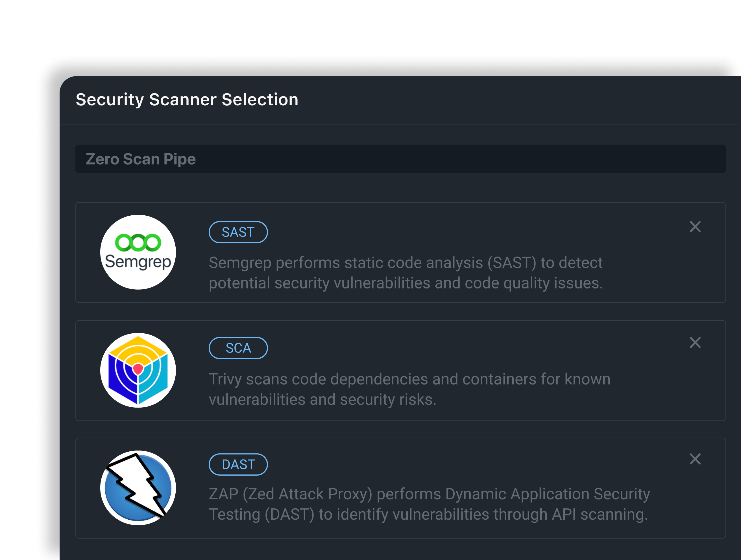Focus the Zero Scan Pipe name field
The image size is (741, 560).
(400, 159)
